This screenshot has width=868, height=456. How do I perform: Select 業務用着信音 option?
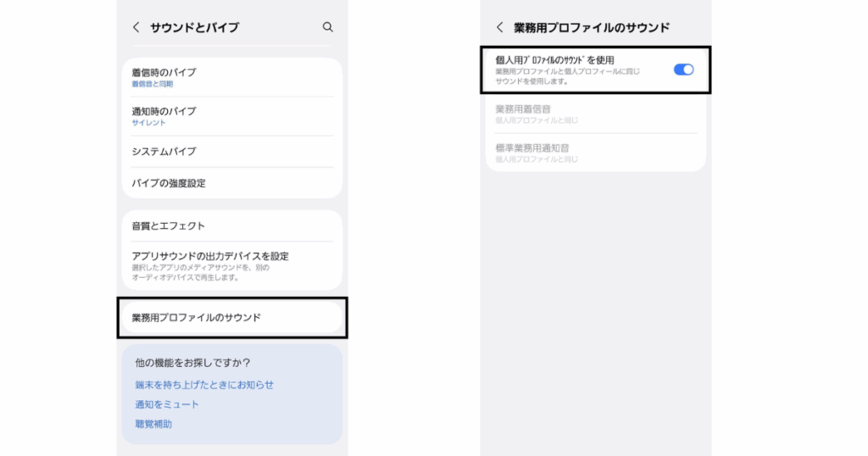click(596, 114)
